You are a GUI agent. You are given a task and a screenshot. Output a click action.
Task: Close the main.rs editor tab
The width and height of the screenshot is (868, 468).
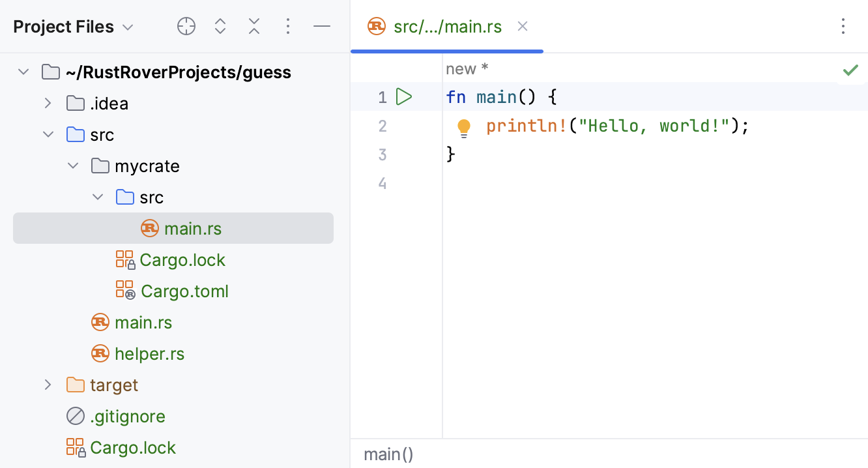522,27
